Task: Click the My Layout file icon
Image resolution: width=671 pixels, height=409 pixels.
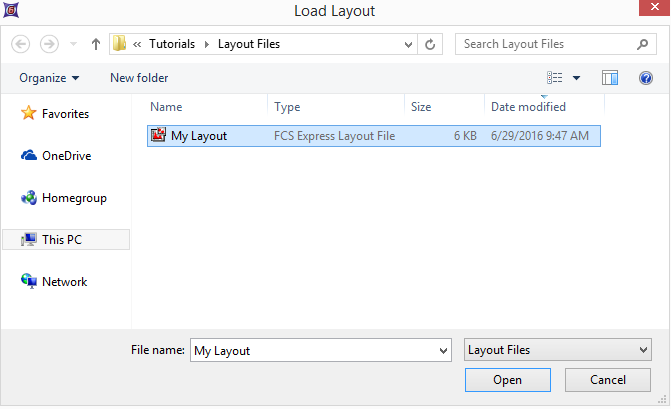Action: coord(158,136)
